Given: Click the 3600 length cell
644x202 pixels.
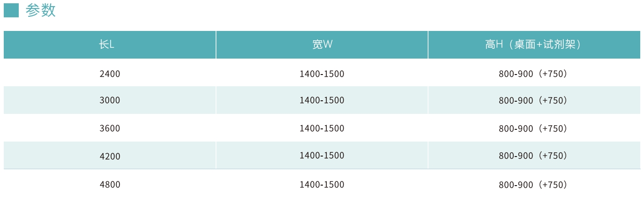Looking at the screenshot, I should pyautogui.click(x=110, y=128).
